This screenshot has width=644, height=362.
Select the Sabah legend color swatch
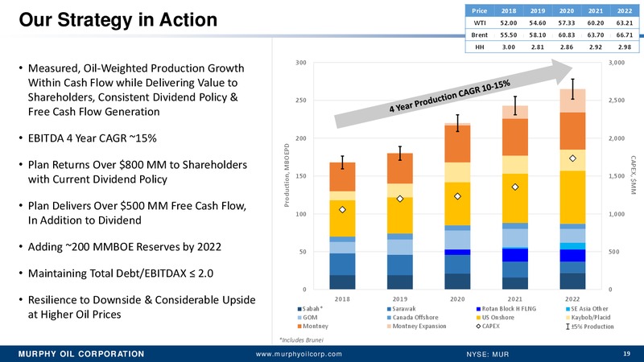[299, 309]
